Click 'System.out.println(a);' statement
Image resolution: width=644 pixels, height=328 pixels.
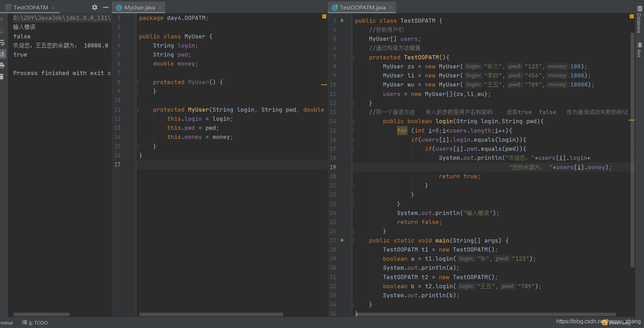click(x=421, y=268)
